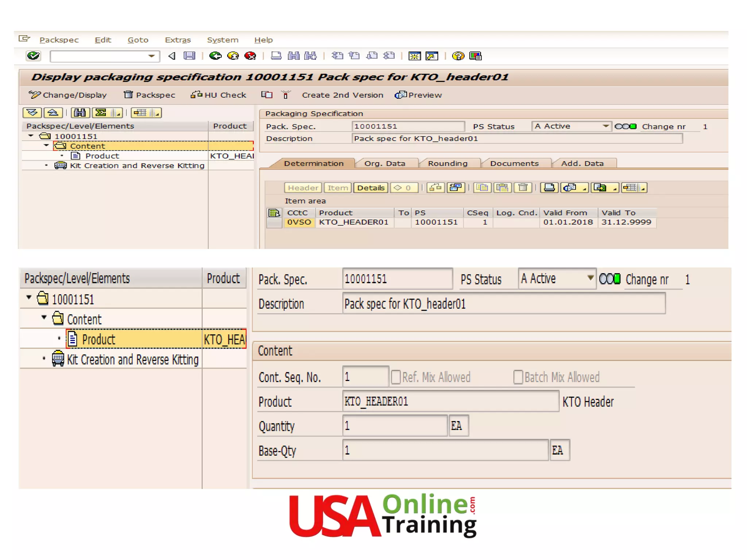Click the Print icon in top toolbar
Viewport: 747px width, 560px height.
pyautogui.click(x=276, y=56)
